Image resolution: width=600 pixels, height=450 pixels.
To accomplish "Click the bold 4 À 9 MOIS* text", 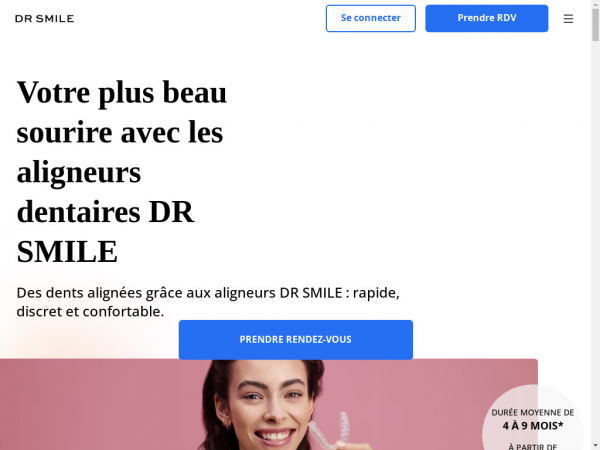I will (x=533, y=426).
